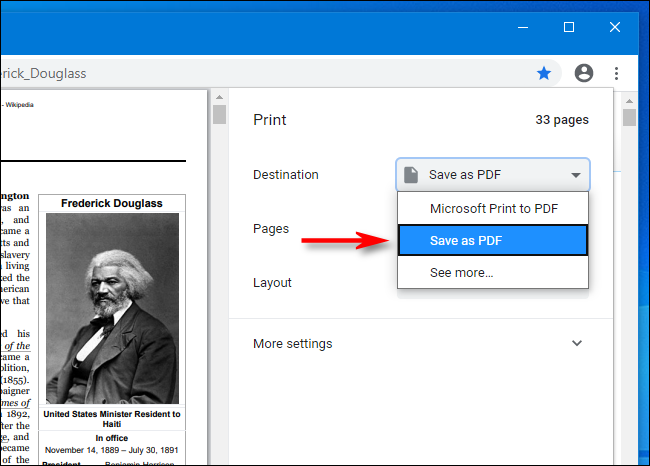Viewport: 650px width, 466px height.
Task: Click 'United States Minister Resident to Haiti' text
Action: click(112, 419)
